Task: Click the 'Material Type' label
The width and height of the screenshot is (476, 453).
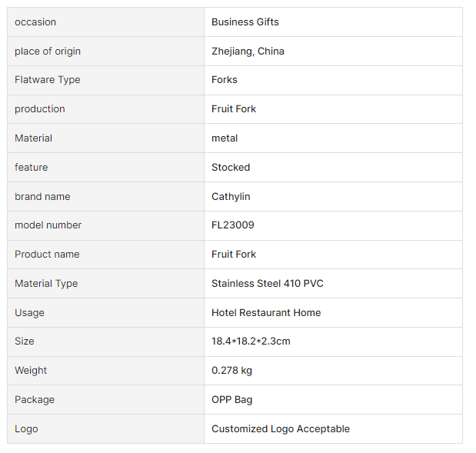Action: pyautogui.click(x=46, y=284)
